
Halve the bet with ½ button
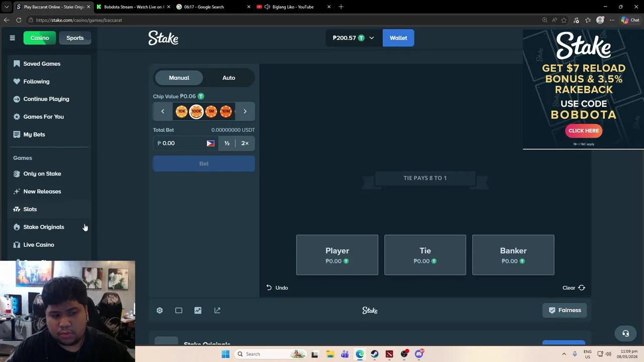click(x=227, y=143)
